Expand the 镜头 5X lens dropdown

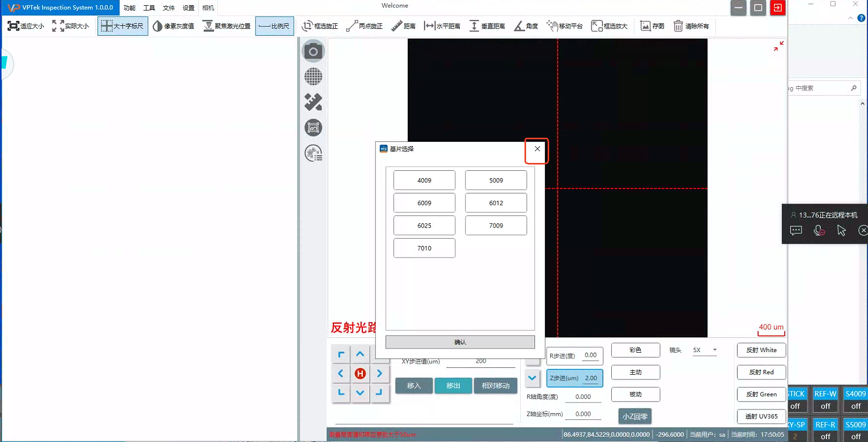tap(714, 350)
